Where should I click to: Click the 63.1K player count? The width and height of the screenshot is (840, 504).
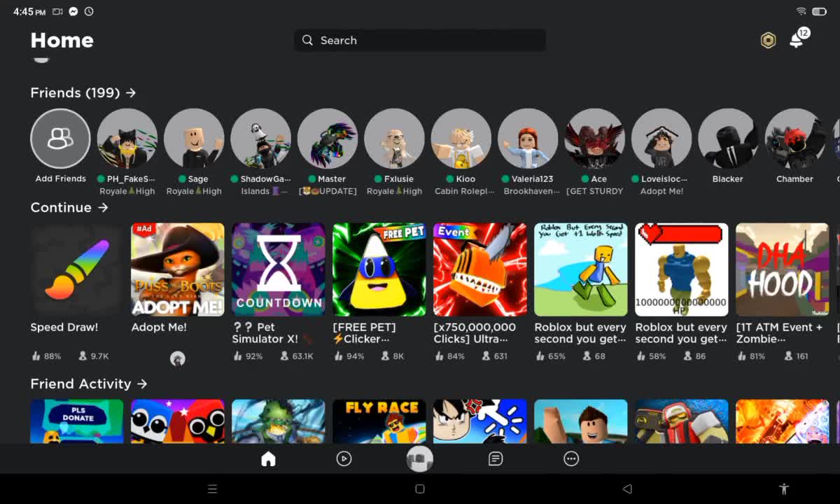(x=298, y=356)
